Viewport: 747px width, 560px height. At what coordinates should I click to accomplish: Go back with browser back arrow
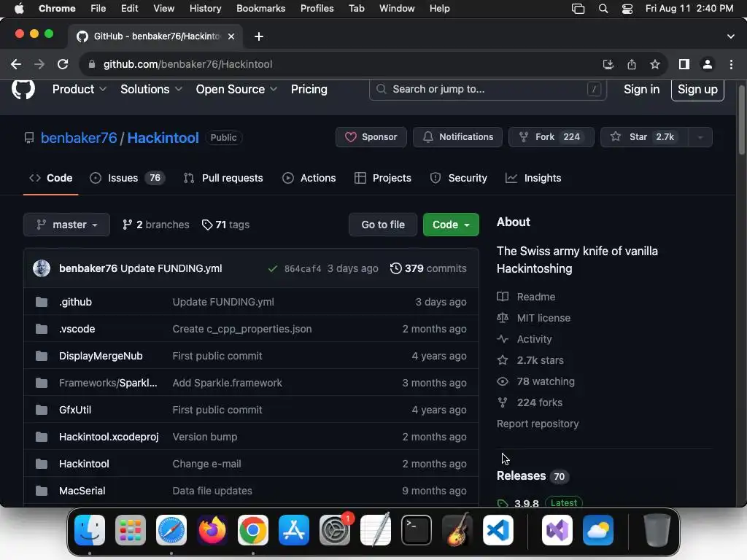(x=16, y=64)
